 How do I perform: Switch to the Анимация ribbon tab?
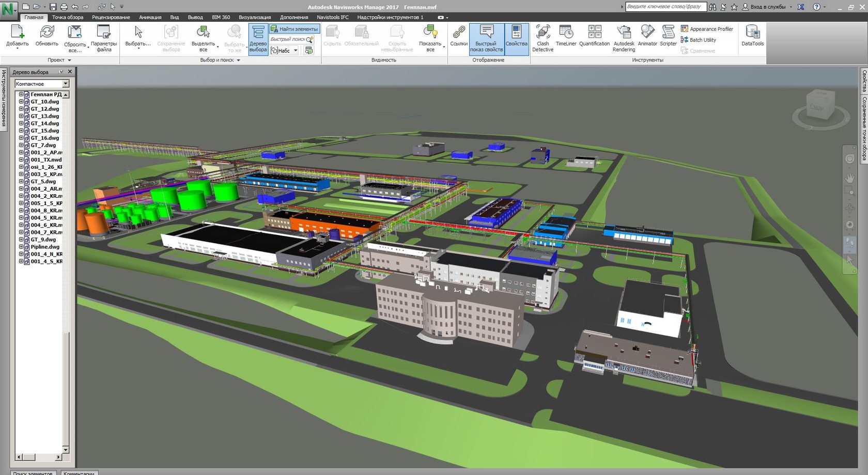point(150,17)
